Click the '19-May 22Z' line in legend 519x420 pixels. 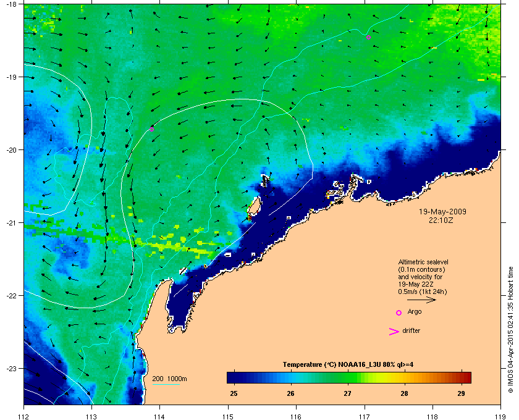tap(416, 284)
